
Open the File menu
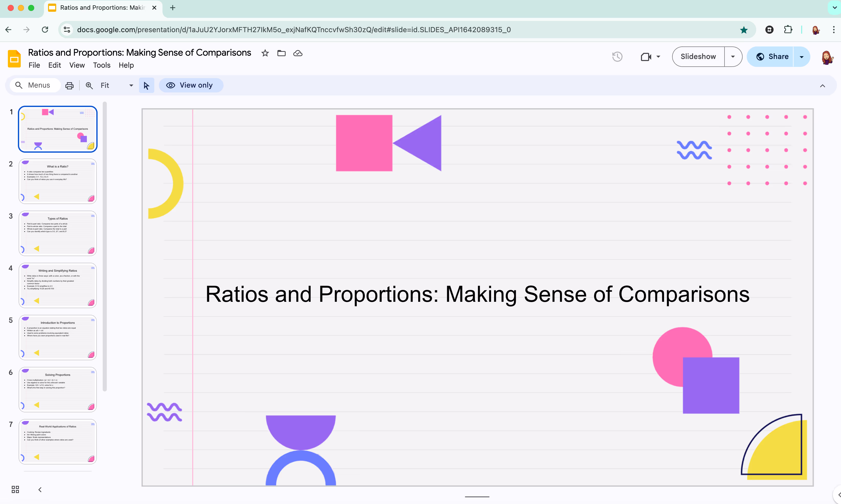tap(34, 65)
